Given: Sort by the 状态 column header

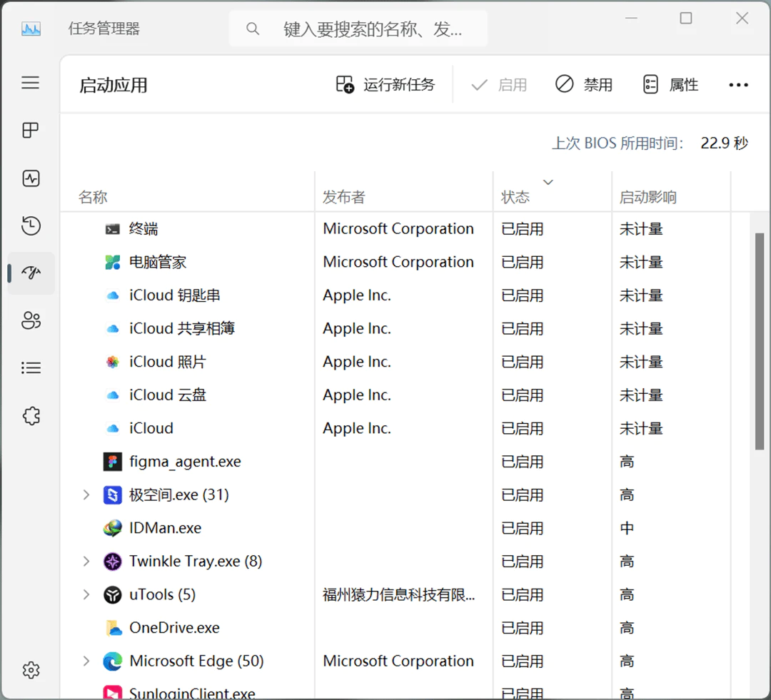Looking at the screenshot, I should pos(552,192).
